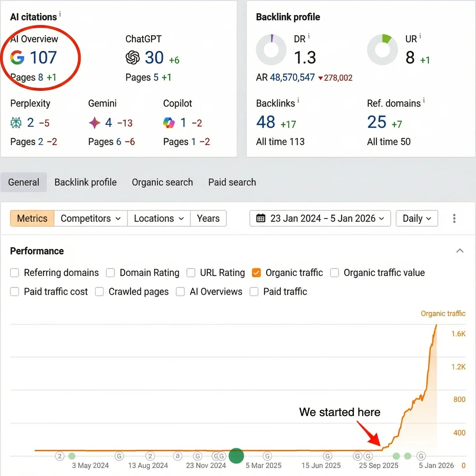
Task: Open the three-dot more options menu
Action: point(454,218)
